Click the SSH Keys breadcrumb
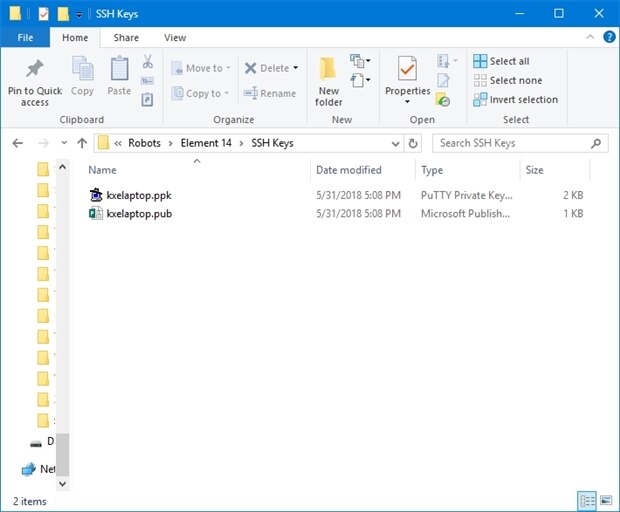The height and width of the screenshot is (512, 620). point(272,143)
